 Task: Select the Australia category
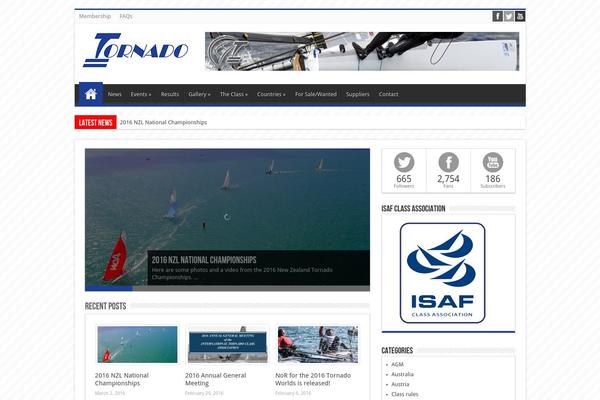(402, 374)
